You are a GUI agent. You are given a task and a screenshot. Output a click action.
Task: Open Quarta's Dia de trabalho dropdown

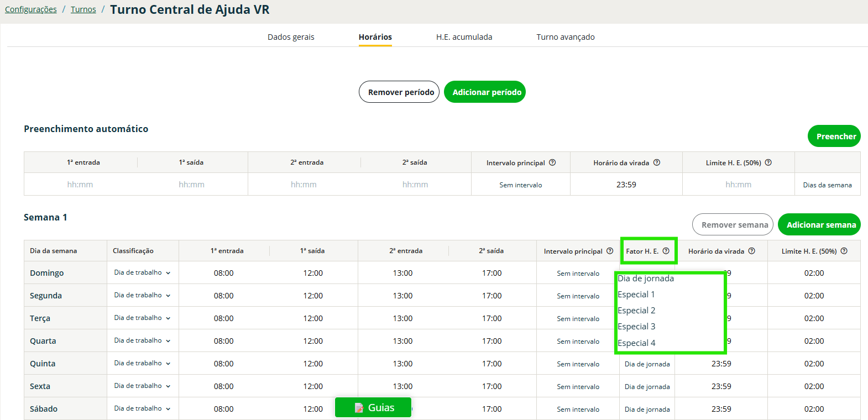[x=142, y=340]
